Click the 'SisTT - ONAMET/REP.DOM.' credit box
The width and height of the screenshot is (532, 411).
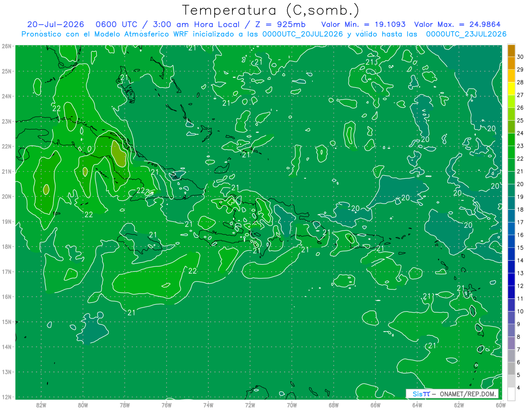pyautogui.click(x=452, y=394)
